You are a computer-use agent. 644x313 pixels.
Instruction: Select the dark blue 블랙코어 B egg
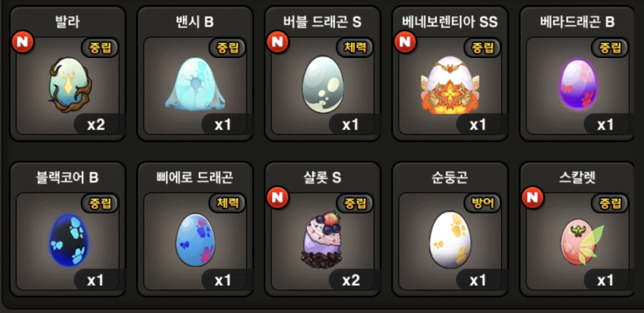[x=68, y=240]
